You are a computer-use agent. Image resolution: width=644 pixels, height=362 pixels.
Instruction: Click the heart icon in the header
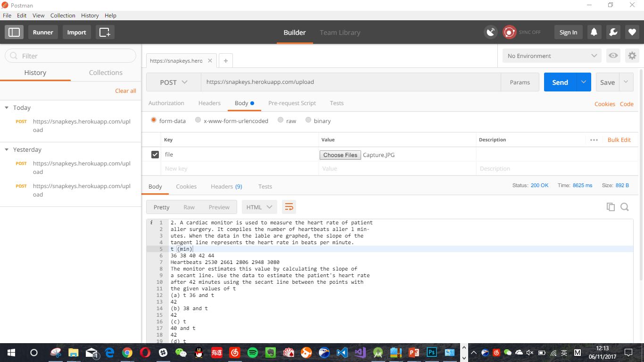pyautogui.click(x=632, y=32)
